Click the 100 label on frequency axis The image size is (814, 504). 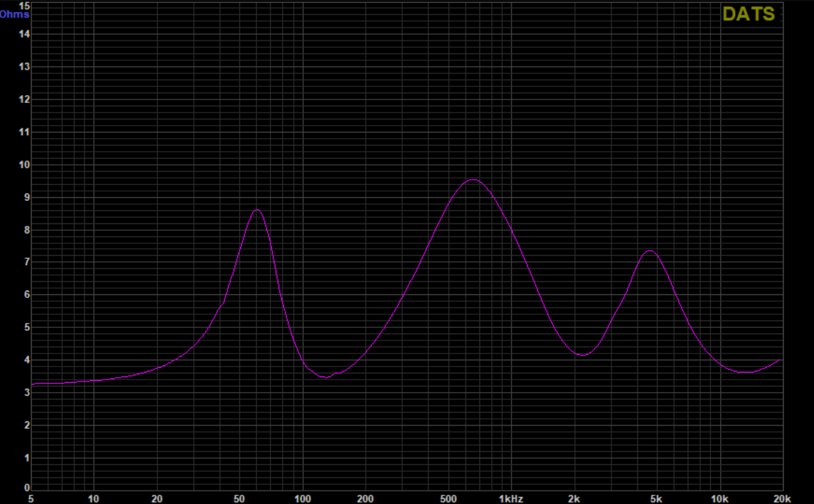pos(303,498)
